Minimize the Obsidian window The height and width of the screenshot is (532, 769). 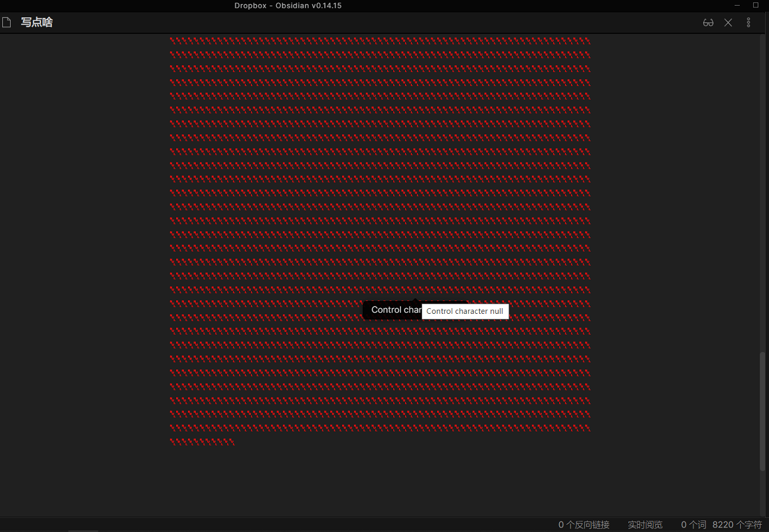[x=737, y=6]
